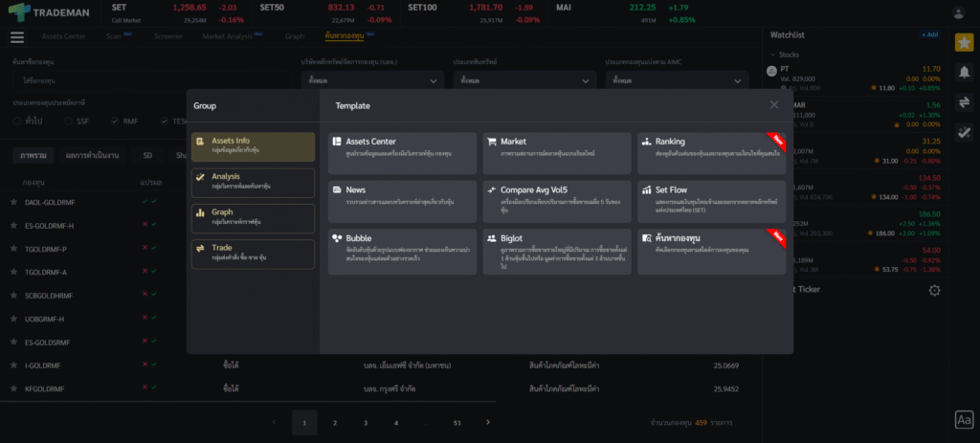Viewport: 980px width, 443px height.
Task: Toggle the SSF fund type option
Action: click(x=66, y=121)
